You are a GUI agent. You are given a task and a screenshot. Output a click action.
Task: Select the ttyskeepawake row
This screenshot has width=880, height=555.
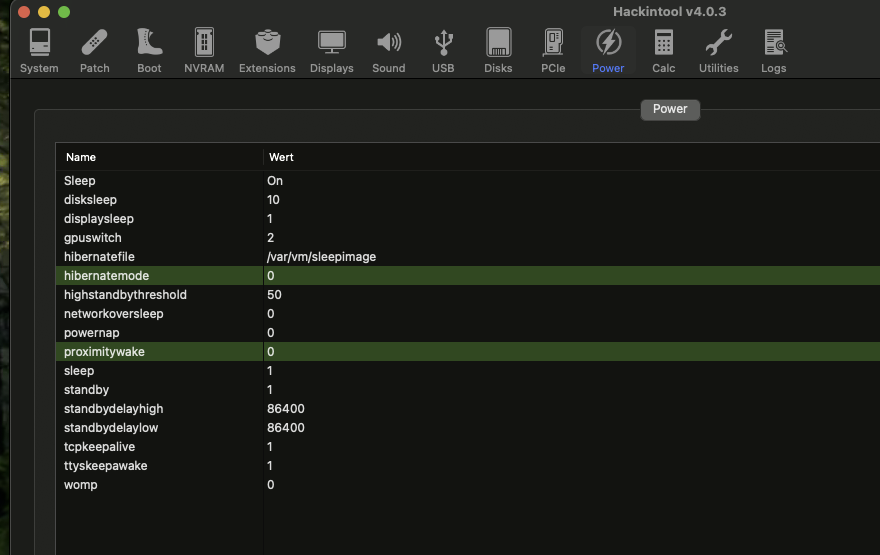[x=468, y=466]
